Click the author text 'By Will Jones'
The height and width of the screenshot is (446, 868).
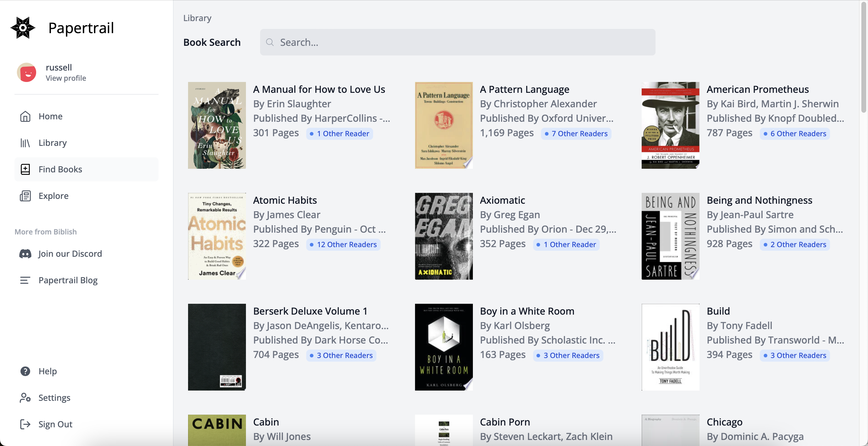pos(282,436)
